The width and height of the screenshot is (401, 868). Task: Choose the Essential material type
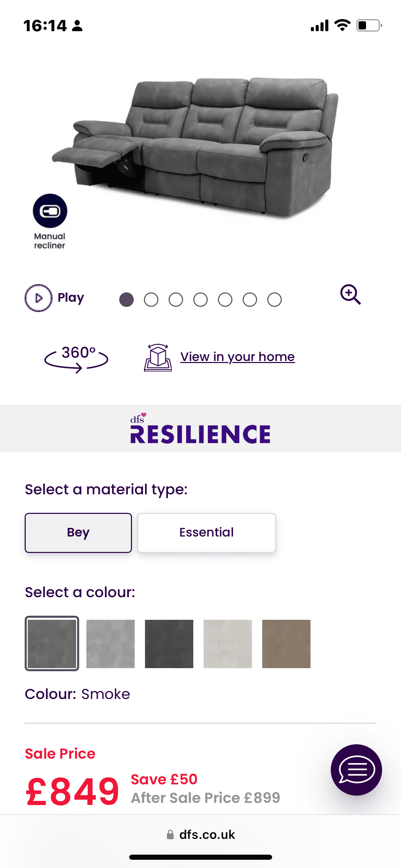(207, 533)
